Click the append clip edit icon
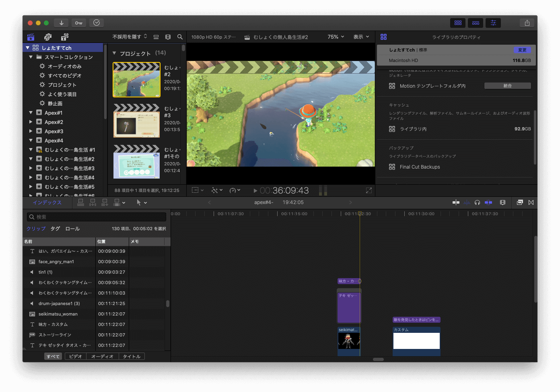560x392 pixels. click(x=105, y=202)
